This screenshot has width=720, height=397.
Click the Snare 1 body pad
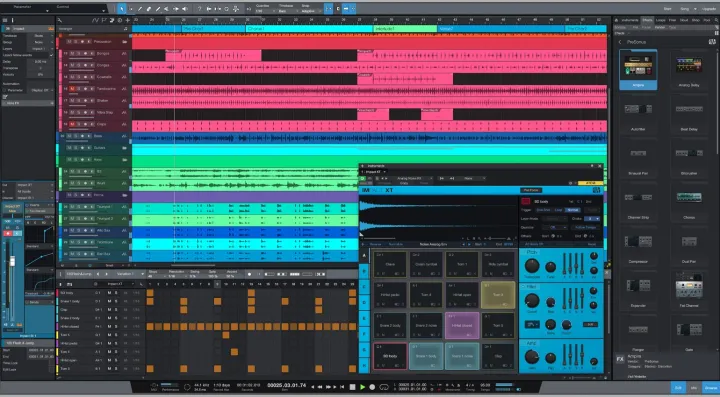point(426,356)
